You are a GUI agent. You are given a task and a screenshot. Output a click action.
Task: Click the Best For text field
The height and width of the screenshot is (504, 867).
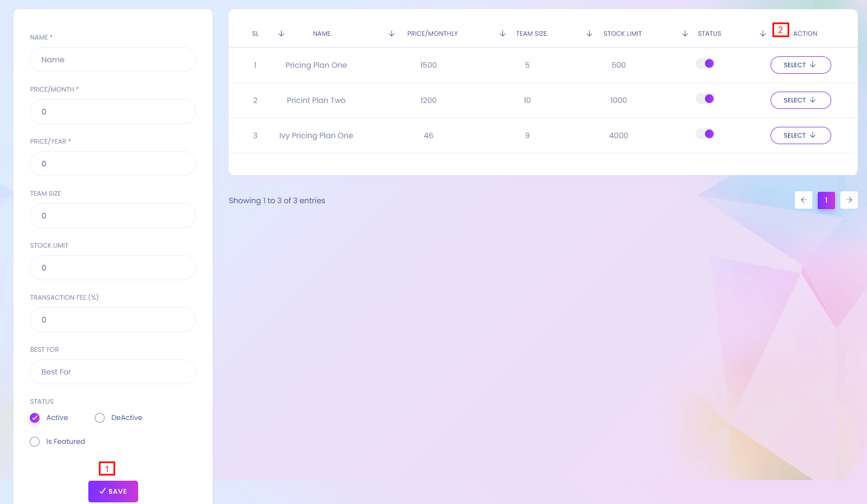[x=113, y=372]
